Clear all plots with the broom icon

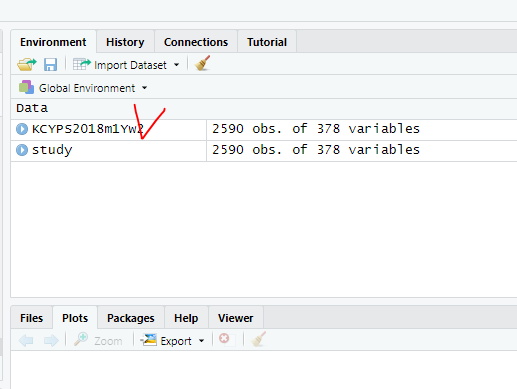tap(259, 339)
